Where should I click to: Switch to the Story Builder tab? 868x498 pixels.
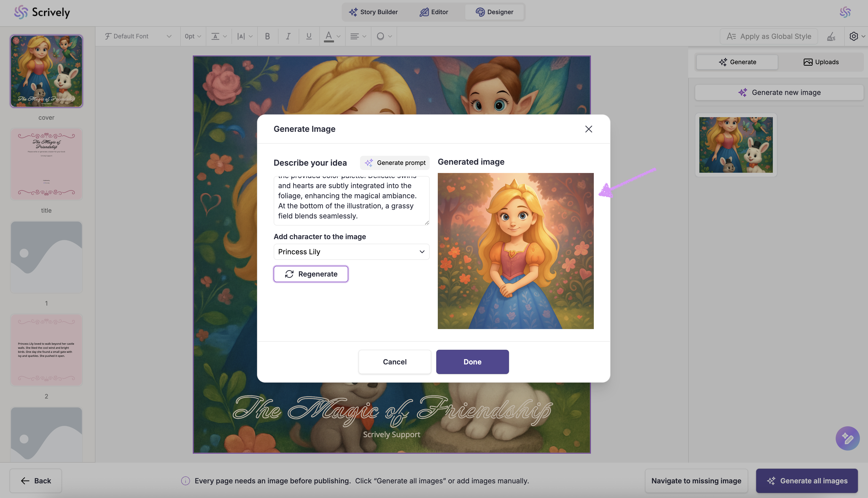(x=373, y=12)
